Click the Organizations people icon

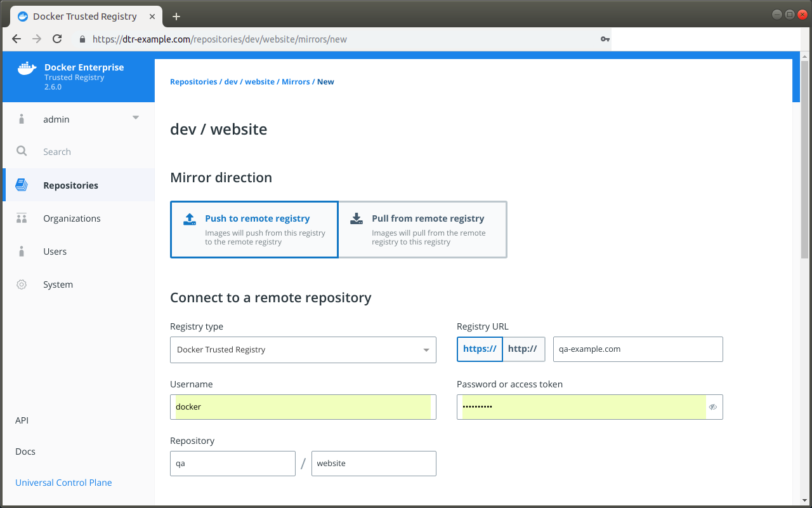pos(22,218)
